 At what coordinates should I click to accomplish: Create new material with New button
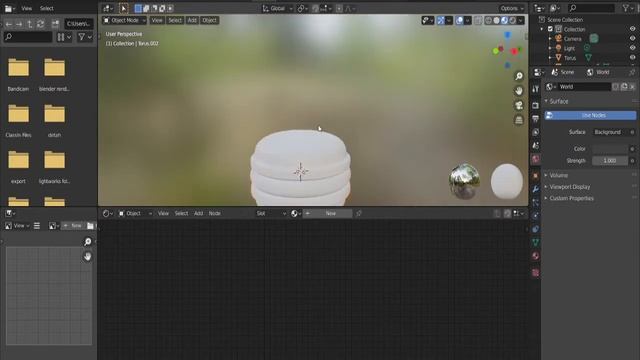click(x=327, y=213)
